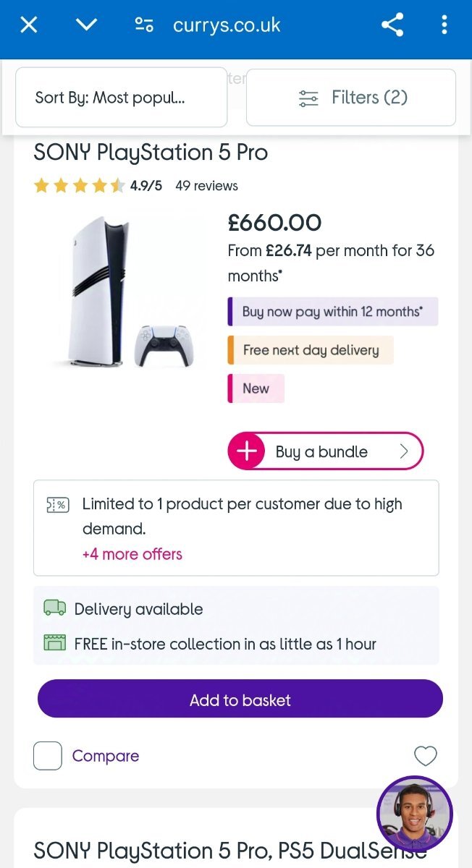Image resolution: width=472 pixels, height=868 pixels.
Task: Open Filters (2) panel
Action: pyautogui.click(x=351, y=98)
